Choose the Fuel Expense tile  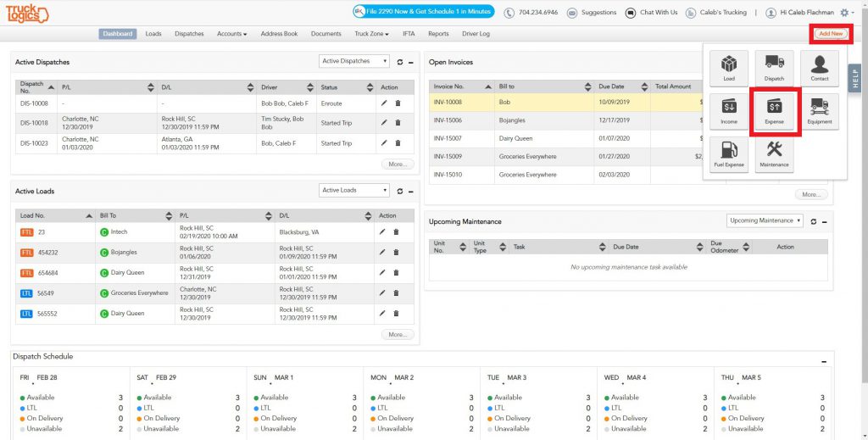click(x=728, y=154)
